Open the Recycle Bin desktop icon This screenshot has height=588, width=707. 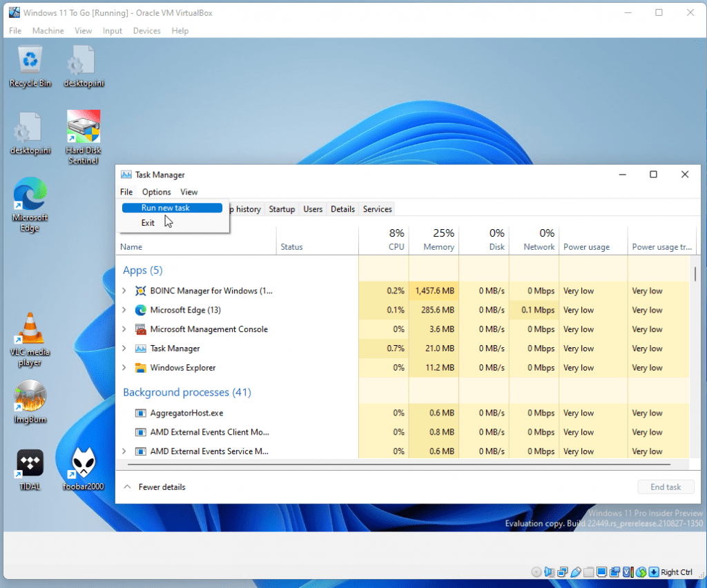click(30, 63)
